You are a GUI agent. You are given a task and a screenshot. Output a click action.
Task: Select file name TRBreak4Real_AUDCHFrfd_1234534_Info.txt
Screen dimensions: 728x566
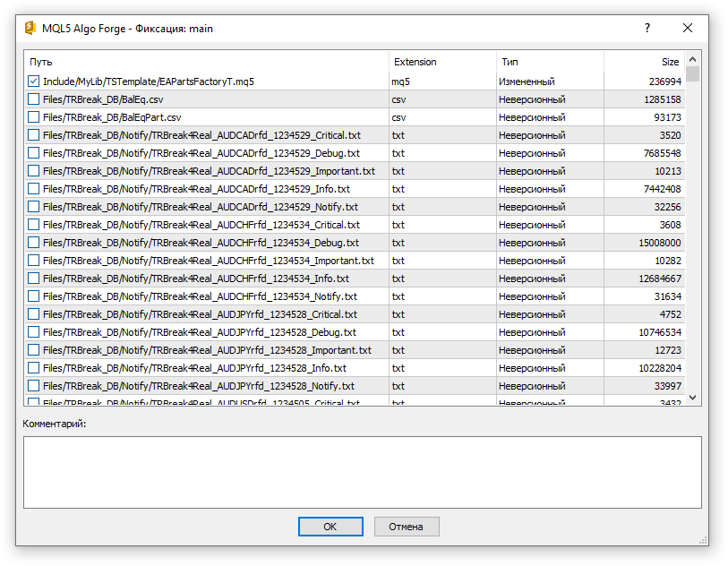coord(250,279)
